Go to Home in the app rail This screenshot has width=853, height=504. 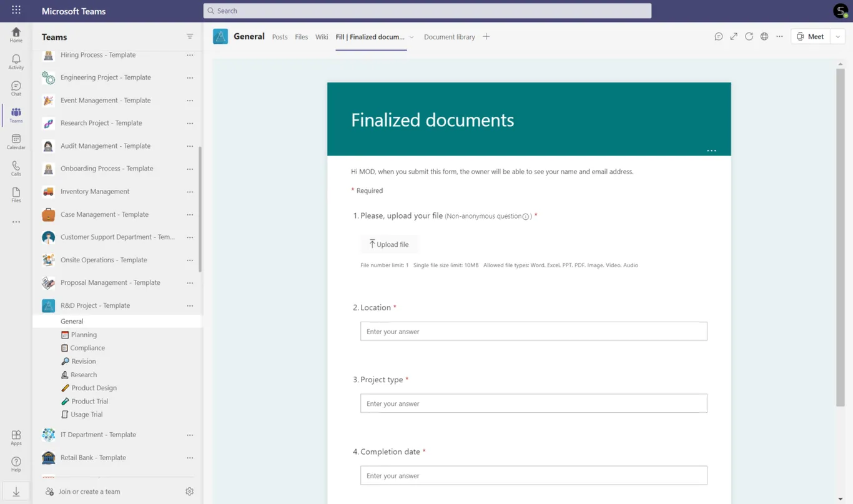pos(16,35)
